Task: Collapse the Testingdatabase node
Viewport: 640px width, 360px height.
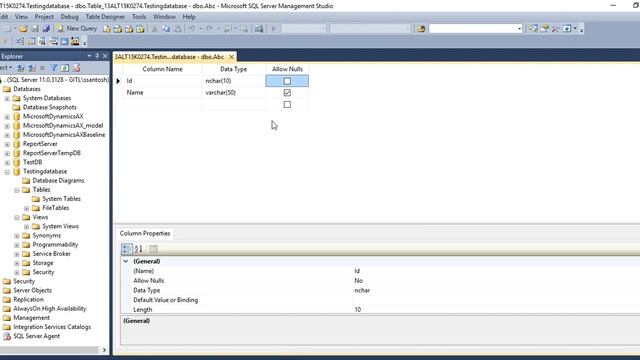Action: tap(7, 172)
